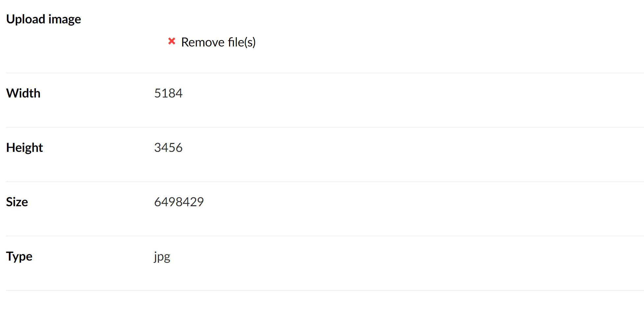
Task: Select the width value 5184
Action: (x=168, y=93)
